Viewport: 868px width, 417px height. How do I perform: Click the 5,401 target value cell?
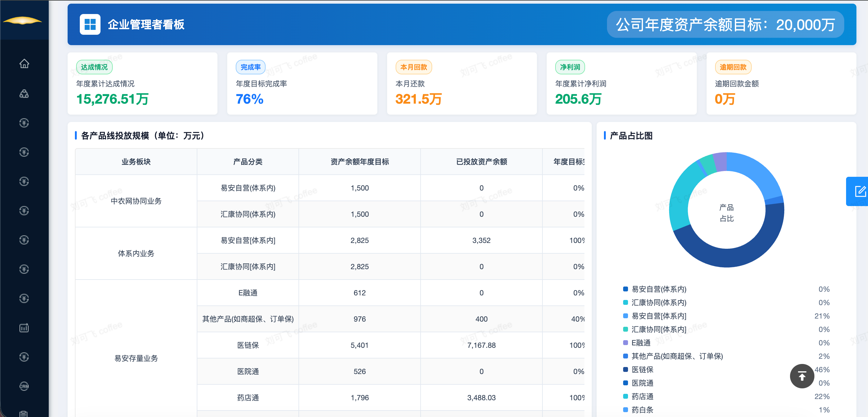pyautogui.click(x=359, y=345)
